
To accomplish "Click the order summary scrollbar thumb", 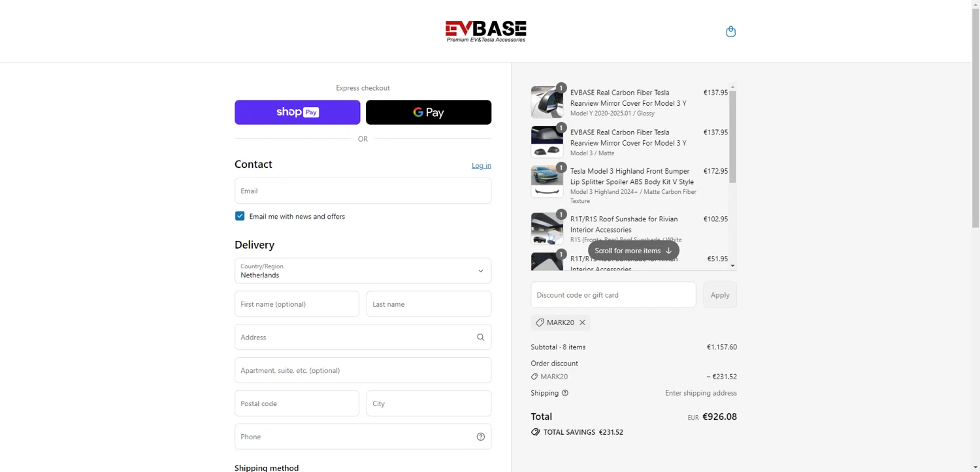I will point(732,136).
